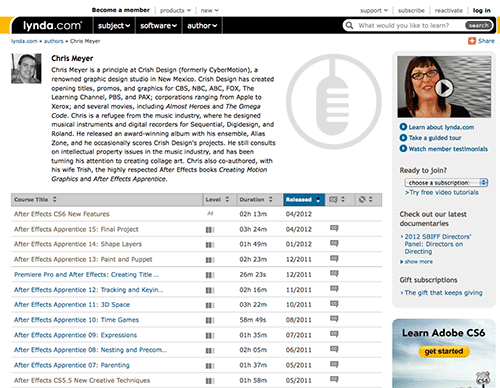Click Become a member
The image size is (500, 388).
[x=121, y=10]
